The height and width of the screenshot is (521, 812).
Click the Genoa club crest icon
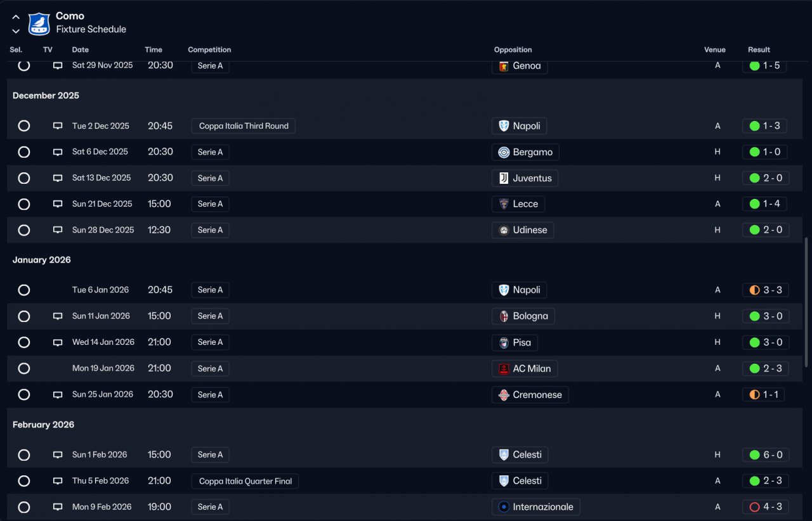504,66
